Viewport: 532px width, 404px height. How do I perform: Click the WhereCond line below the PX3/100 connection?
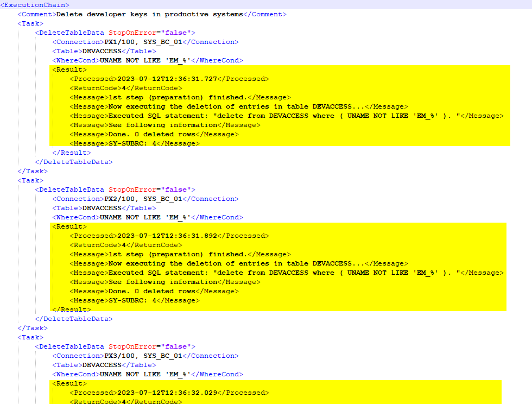click(147, 374)
